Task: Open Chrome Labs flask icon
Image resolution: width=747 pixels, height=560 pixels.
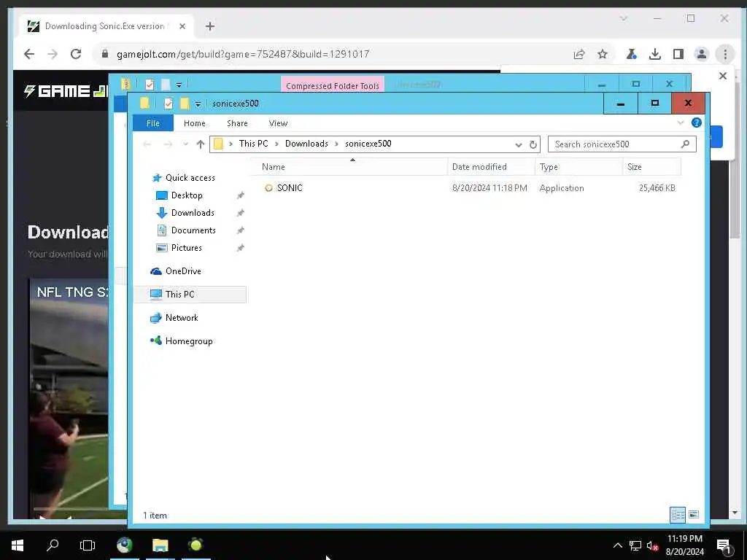Action: pyautogui.click(x=632, y=54)
